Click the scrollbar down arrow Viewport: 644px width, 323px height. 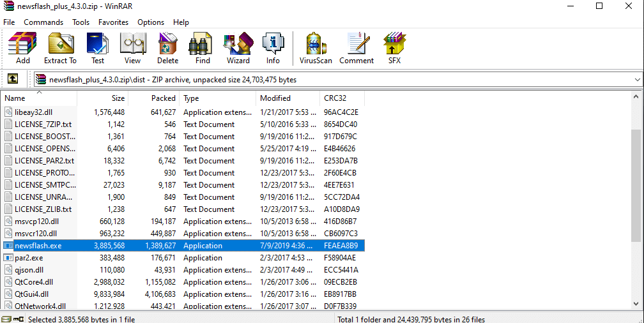click(x=636, y=304)
